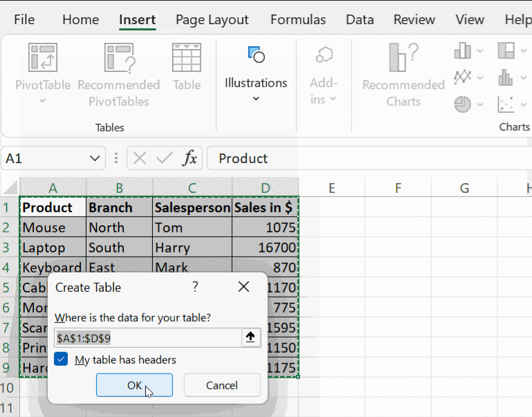Click the Table icon in the ribbon
The image size is (532, 417).
pyautogui.click(x=187, y=59)
